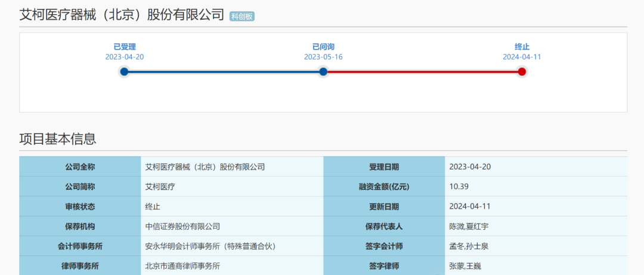Click timeline date 2023-04-20 under 已受理

[x=125, y=57]
